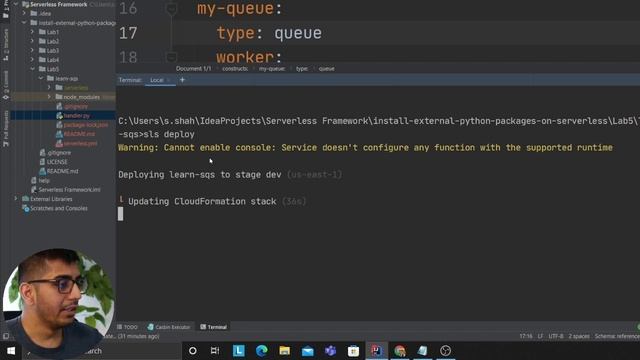Open the Structure tool window
Viewport: 640px width, 360px height.
tap(6, 44)
